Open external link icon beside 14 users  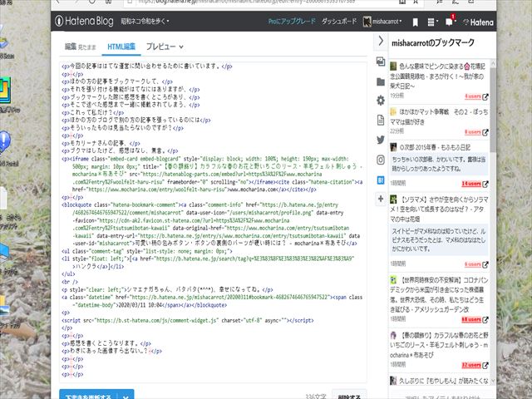pos(485,184)
